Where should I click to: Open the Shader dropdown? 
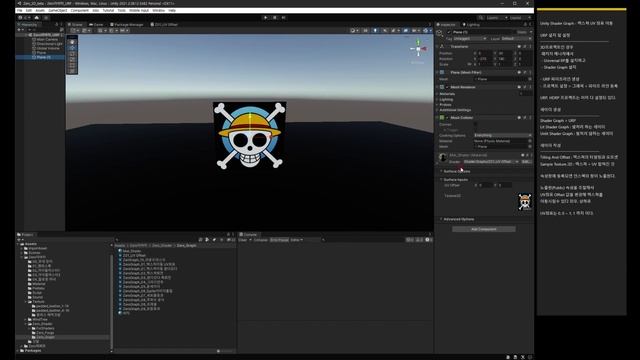[x=491, y=162]
